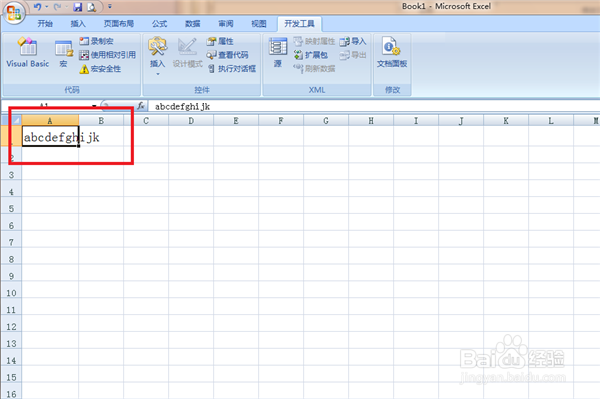Toggle 使用相对引用 option
The width and height of the screenshot is (600, 399).
coord(108,55)
